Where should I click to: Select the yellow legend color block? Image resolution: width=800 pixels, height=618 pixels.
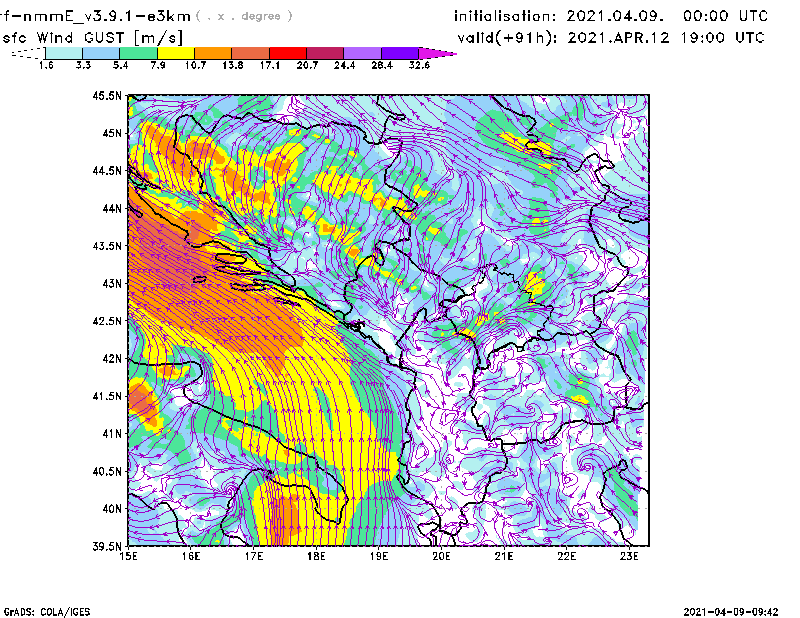176,53
